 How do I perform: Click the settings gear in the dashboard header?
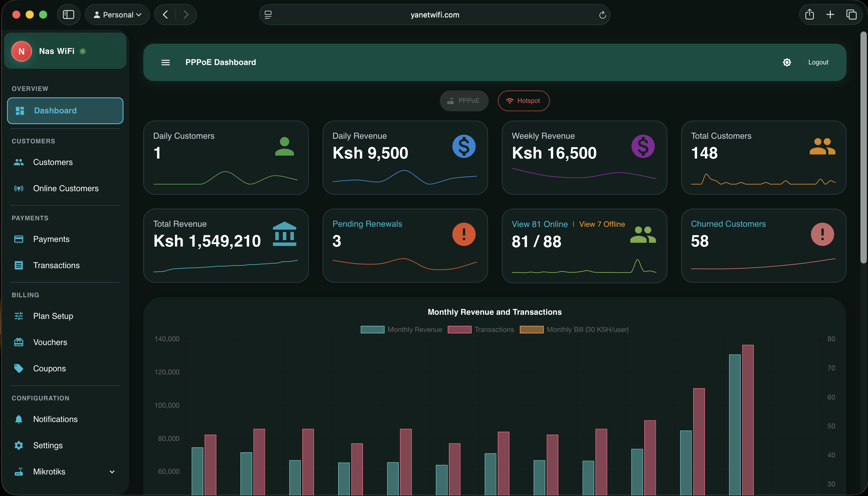pos(787,62)
